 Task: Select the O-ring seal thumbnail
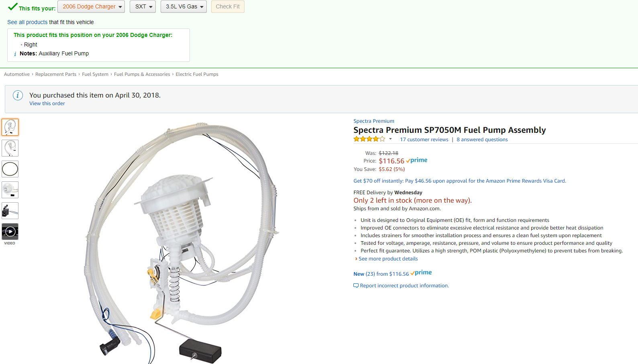[x=10, y=169]
